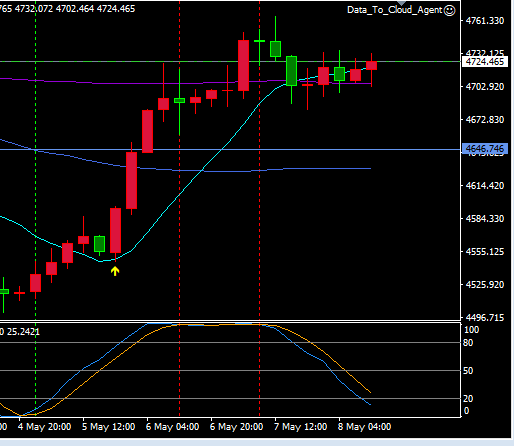Select the current price label 4724.465
This screenshot has width=514, height=446.
(485, 62)
